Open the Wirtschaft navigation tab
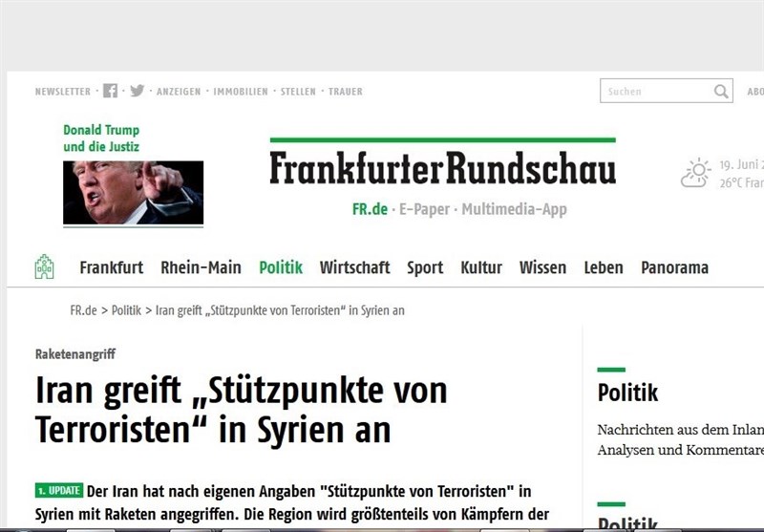764x532 pixels. tap(354, 267)
